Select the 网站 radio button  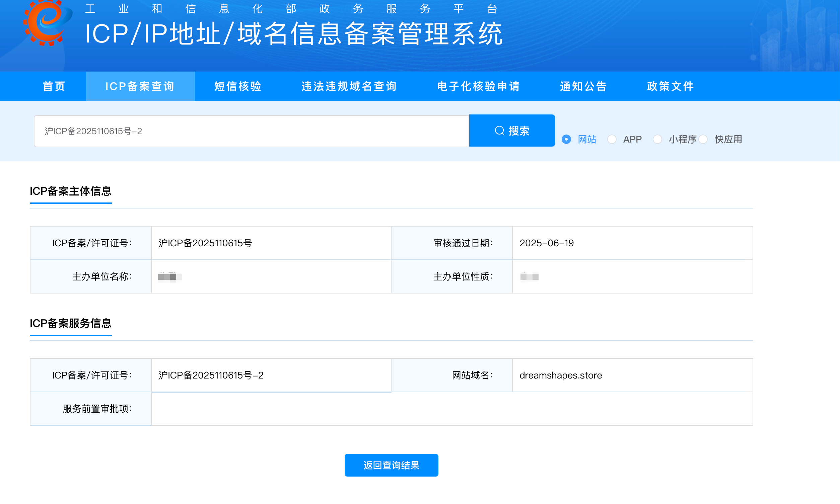click(x=566, y=139)
